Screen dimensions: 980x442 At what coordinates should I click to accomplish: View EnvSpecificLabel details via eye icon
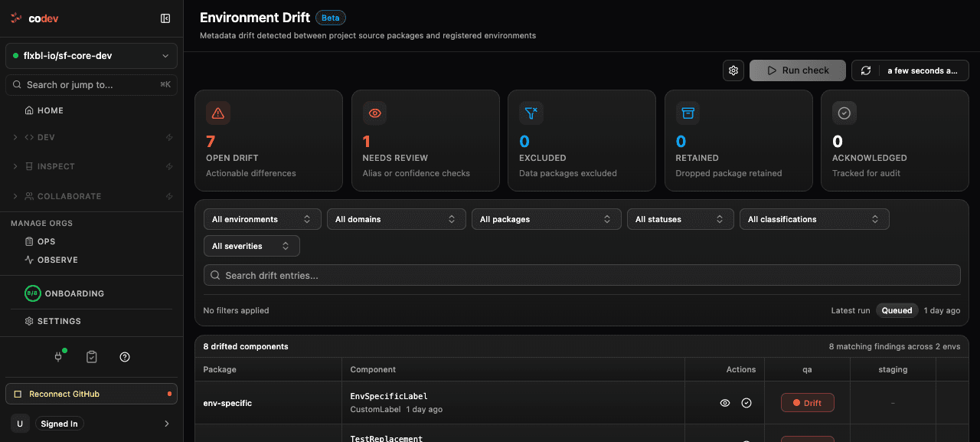point(725,403)
